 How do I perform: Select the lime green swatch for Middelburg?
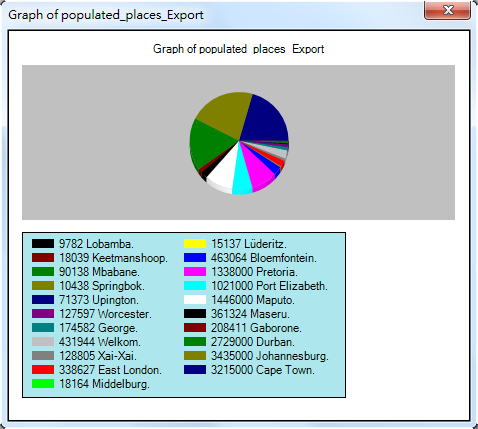coord(43,384)
